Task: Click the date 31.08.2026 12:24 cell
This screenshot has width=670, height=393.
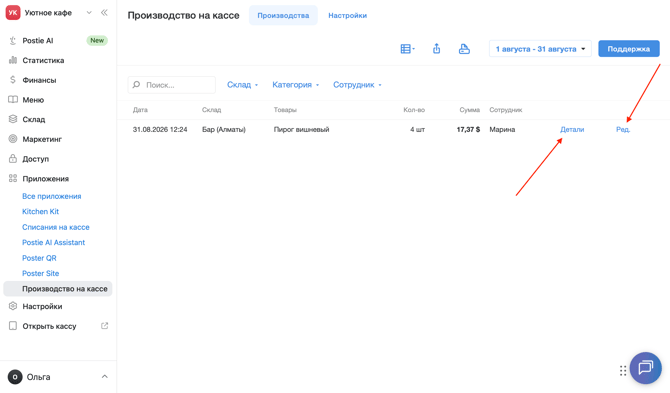Action: coord(160,129)
